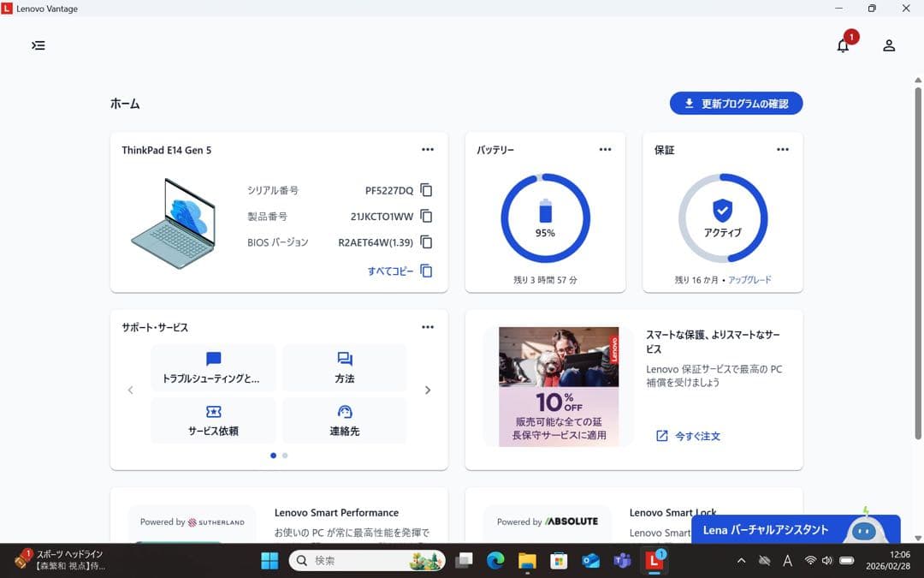Open the サービス依頼 service request tile

213,420
